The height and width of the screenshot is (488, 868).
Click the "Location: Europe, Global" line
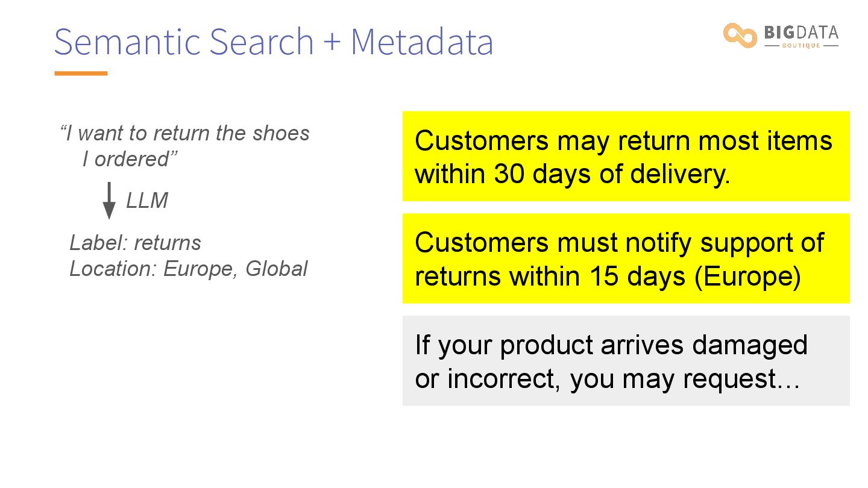click(x=188, y=269)
